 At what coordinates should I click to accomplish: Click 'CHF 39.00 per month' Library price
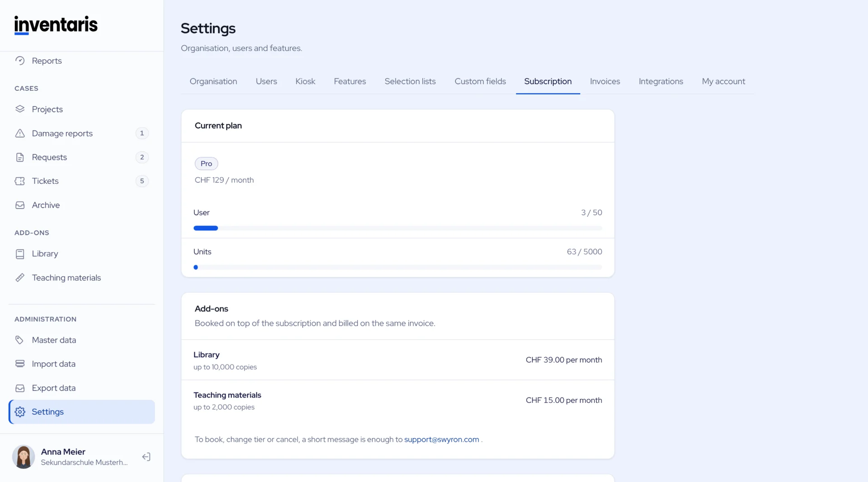click(x=564, y=360)
